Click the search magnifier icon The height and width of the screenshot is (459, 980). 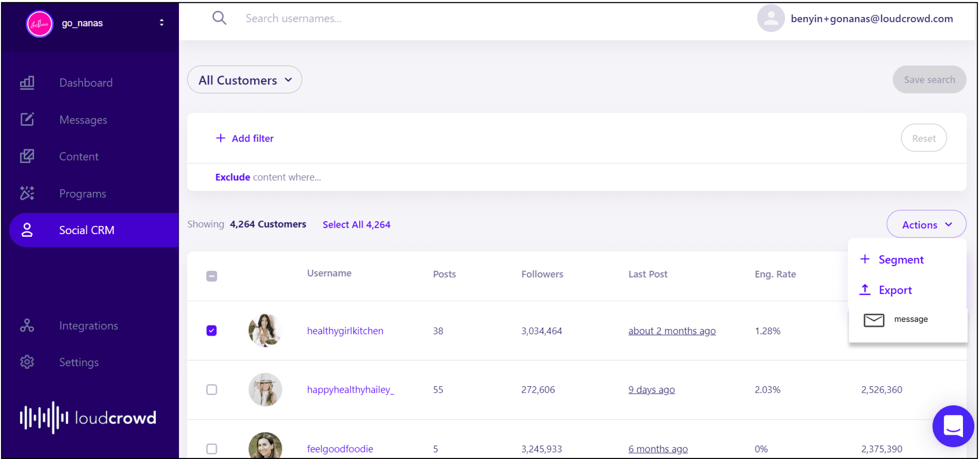click(219, 18)
